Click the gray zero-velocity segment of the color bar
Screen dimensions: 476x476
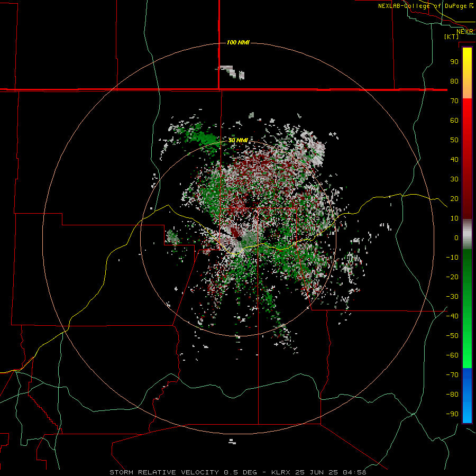click(467, 234)
